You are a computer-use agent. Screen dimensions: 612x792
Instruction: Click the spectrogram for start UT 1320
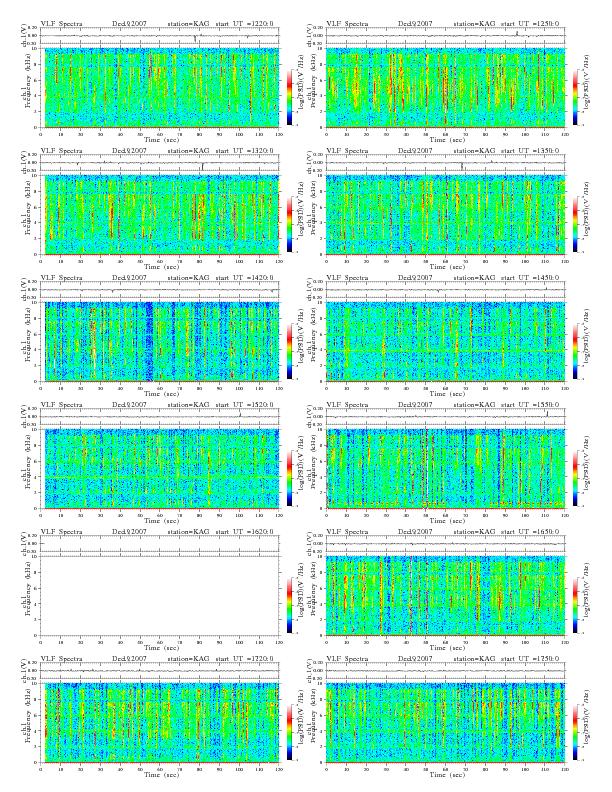tap(162, 215)
